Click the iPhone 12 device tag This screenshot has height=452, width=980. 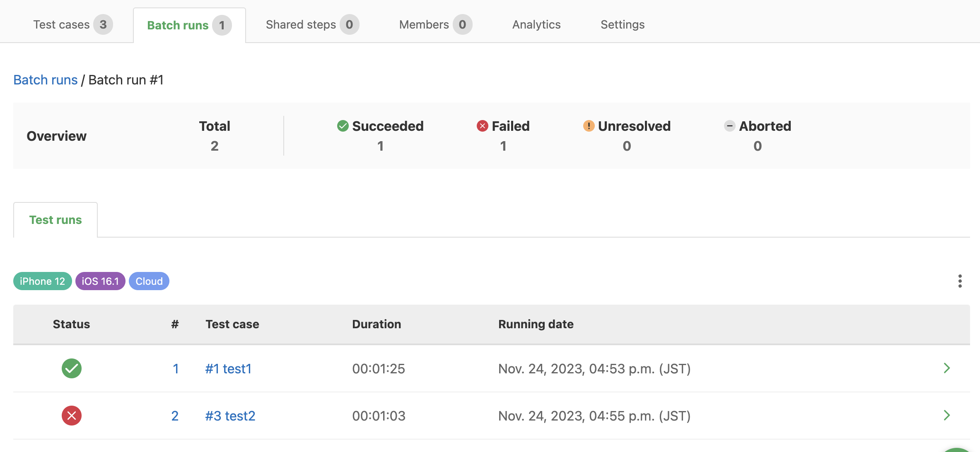(43, 281)
